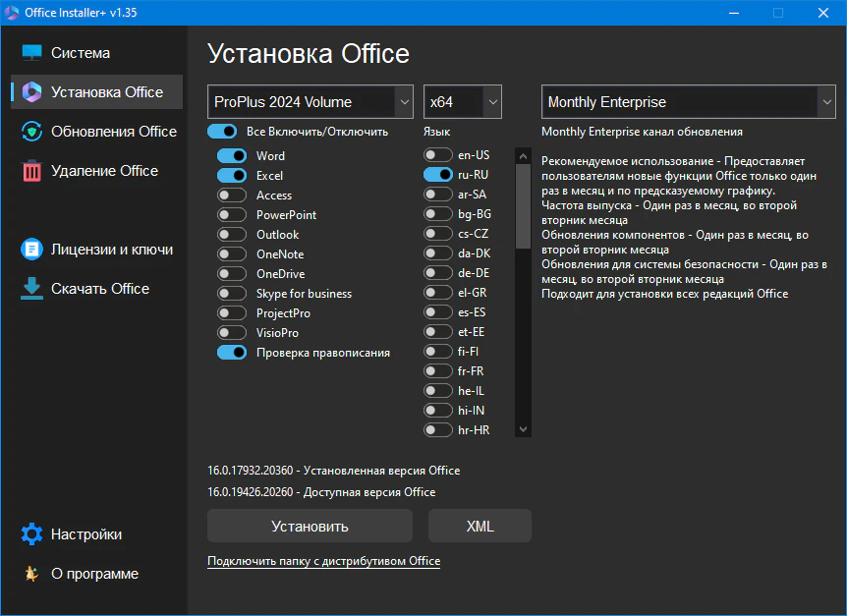Viewport: 847px width, 616px height.
Task: Click the monitor icon for Система
Action: [32, 53]
